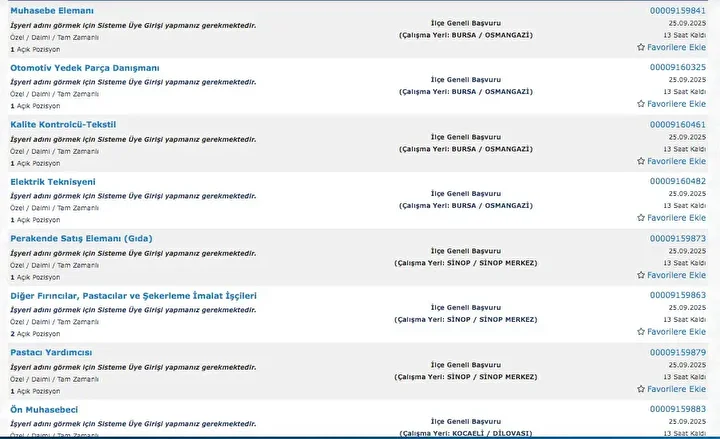
Task: Select job number 00009159873
Action: pyautogui.click(x=677, y=238)
